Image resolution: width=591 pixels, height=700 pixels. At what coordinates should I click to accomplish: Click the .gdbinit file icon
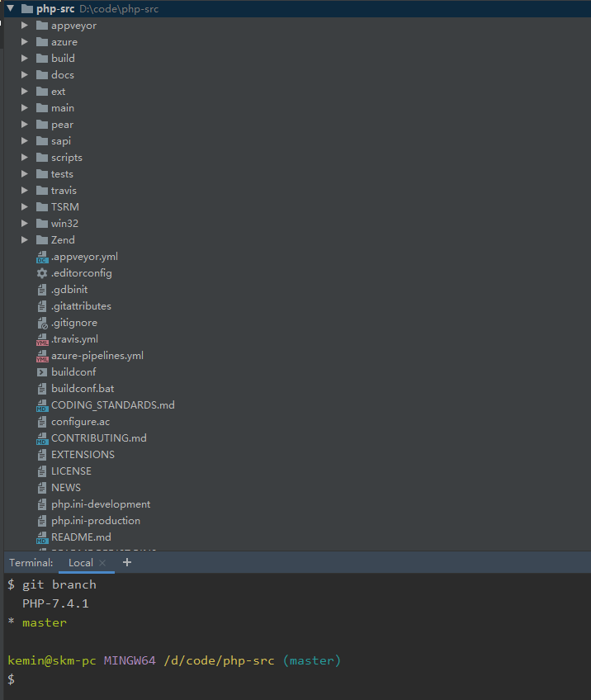[42, 291]
